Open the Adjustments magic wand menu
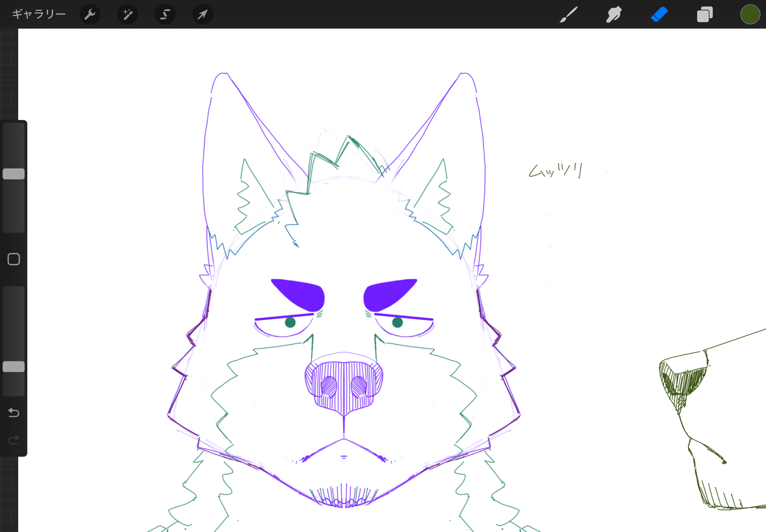 pyautogui.click(x=127, y=15)
